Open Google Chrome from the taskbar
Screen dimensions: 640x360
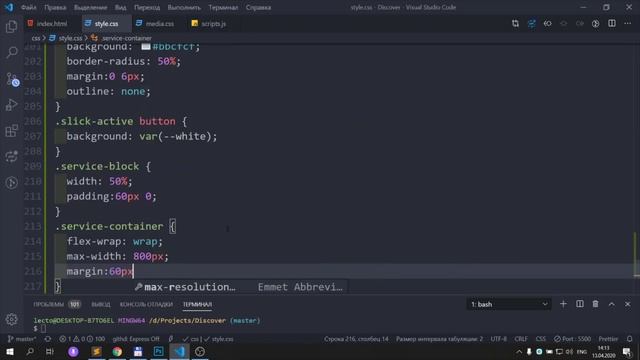click(117, 351)
